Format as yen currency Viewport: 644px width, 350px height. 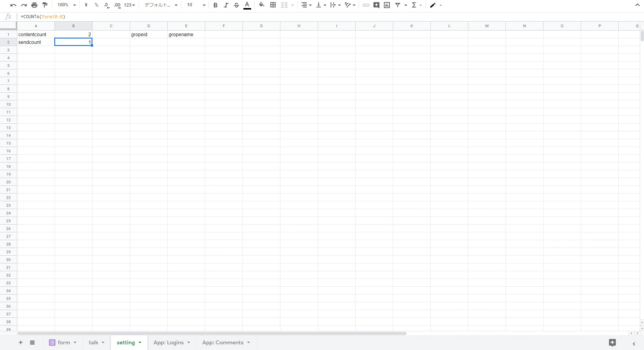tap(86, 5)
